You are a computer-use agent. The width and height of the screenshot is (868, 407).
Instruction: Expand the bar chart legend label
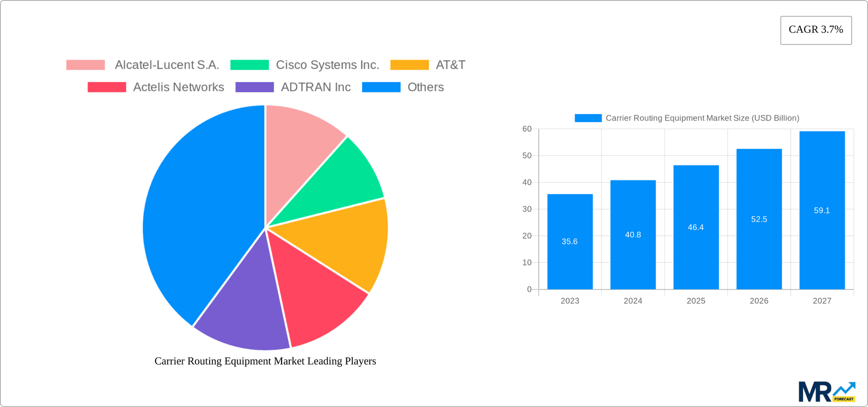point(702,118)
